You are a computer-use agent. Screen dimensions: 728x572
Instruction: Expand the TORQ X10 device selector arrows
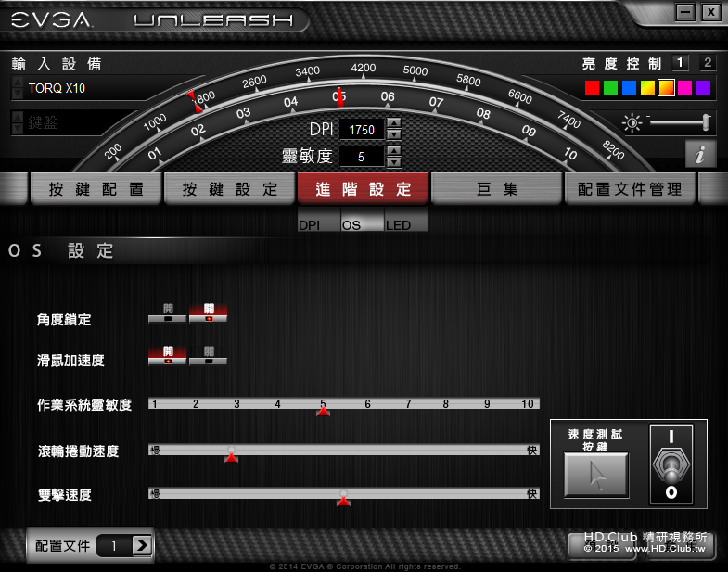pos(18,88)
